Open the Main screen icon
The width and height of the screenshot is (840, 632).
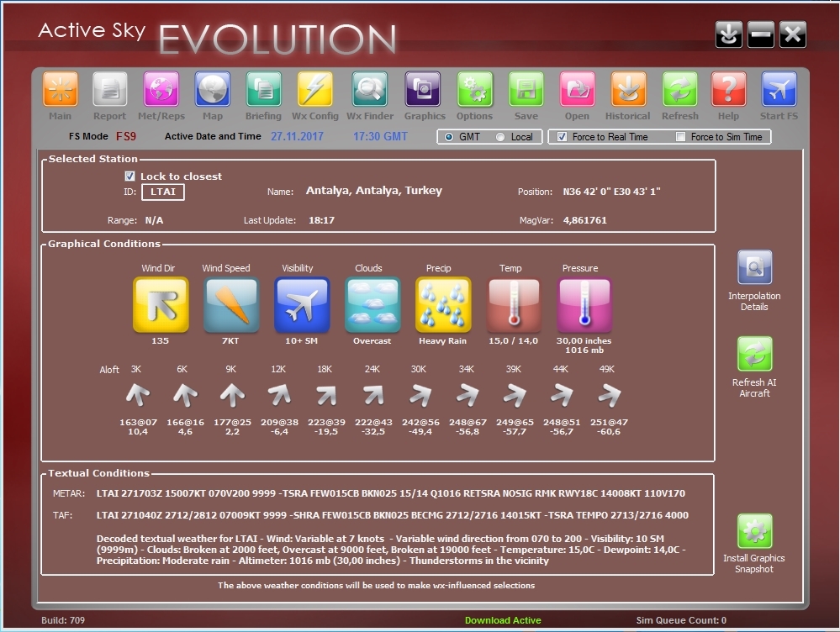(60, 89)
